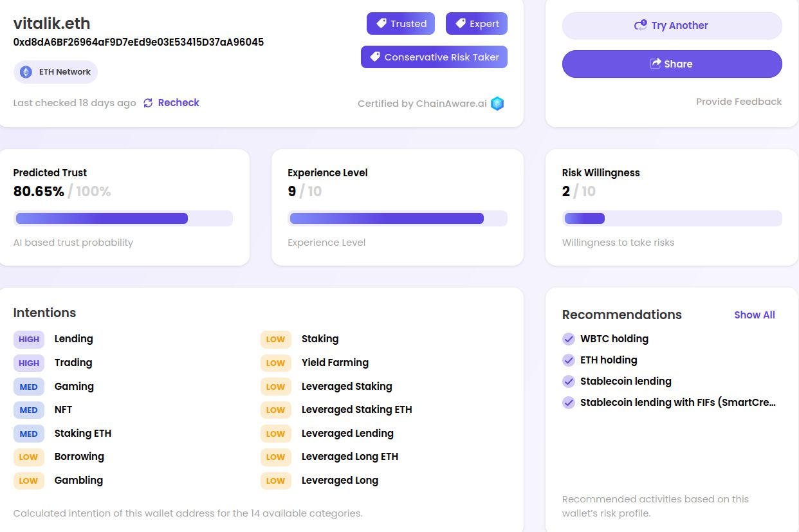Click the tag icon on the Conservative Risk Taker badge
Viewport: 799px width, 532px height.
pos(375,57)
